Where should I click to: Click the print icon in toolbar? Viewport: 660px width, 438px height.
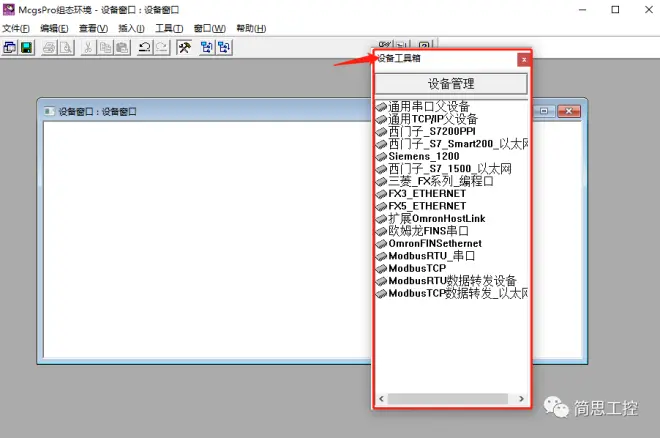pos(49,48)
